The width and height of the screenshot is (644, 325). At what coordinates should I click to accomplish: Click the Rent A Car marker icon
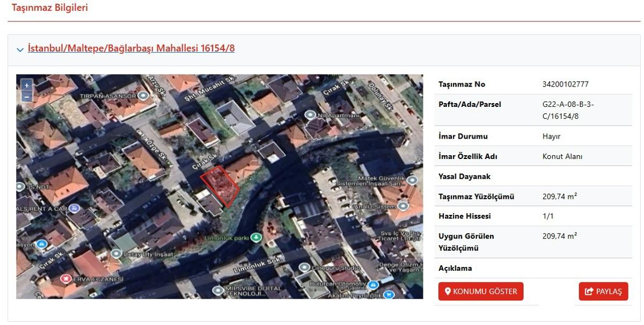click(x=74, y=208)
